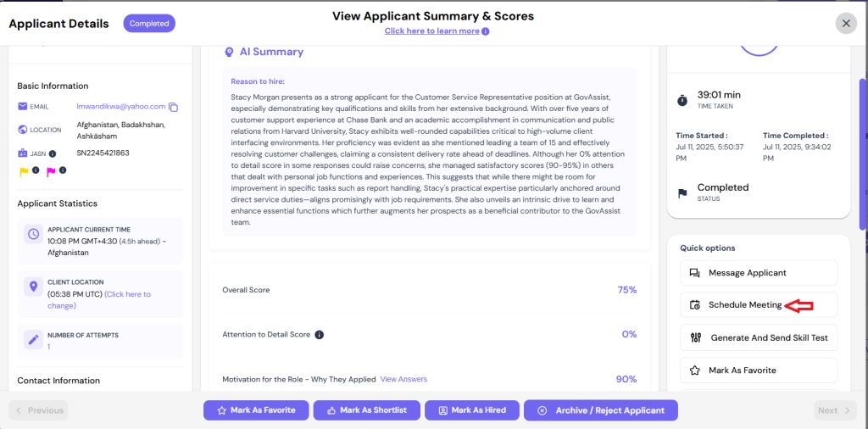The height and width of the screenshot is (429, 868).
Task: Click the JASN info icon
Action: [x=53, y=153]
